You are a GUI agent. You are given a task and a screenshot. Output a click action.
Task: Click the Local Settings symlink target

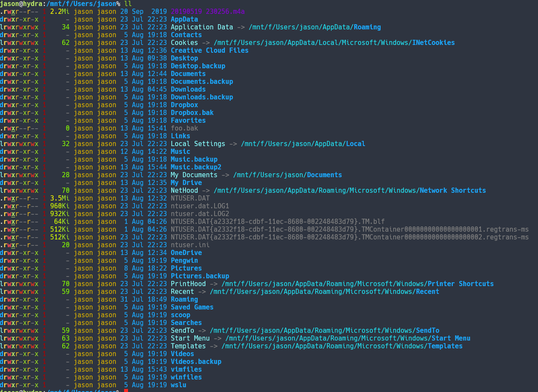pos(303,143)
